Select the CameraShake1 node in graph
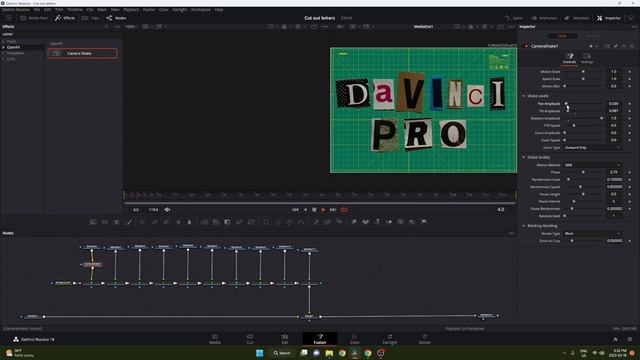 tap(93, 264)
